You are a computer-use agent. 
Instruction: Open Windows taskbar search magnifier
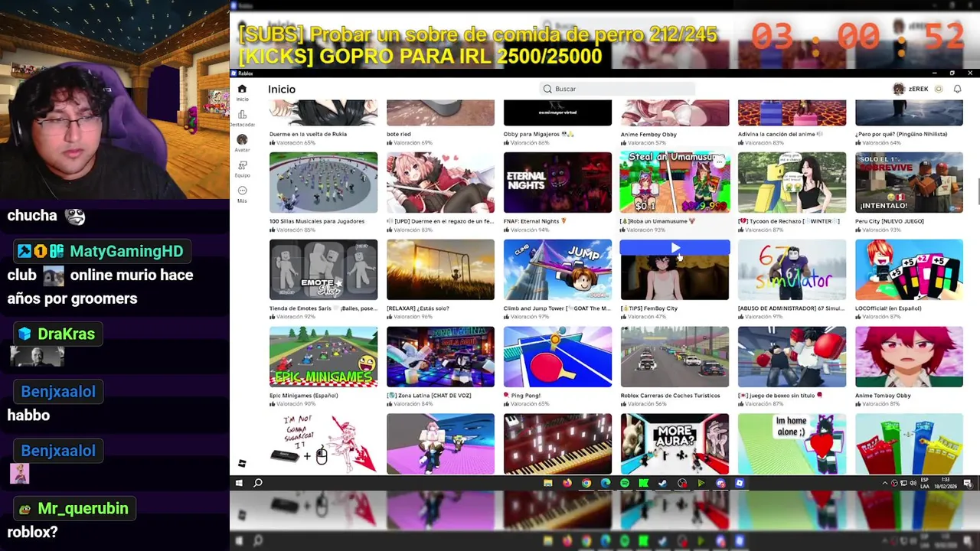coord(258,483)
